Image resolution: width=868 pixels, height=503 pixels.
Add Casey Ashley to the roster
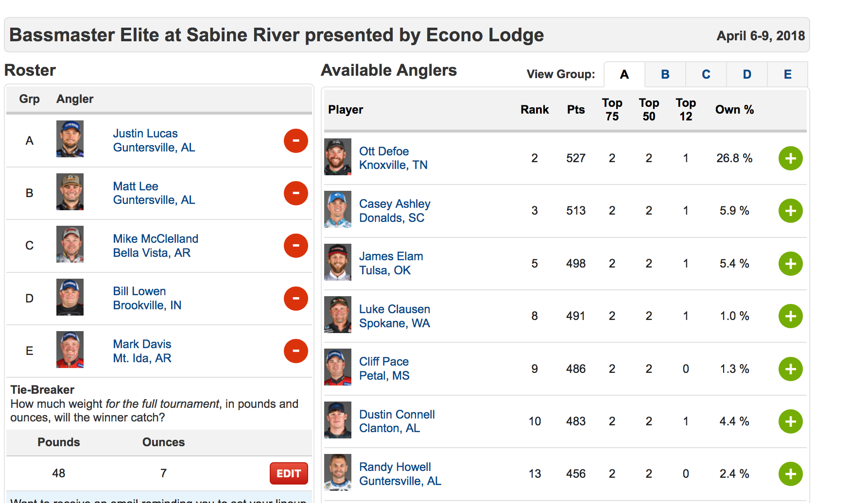coord(790,211)
